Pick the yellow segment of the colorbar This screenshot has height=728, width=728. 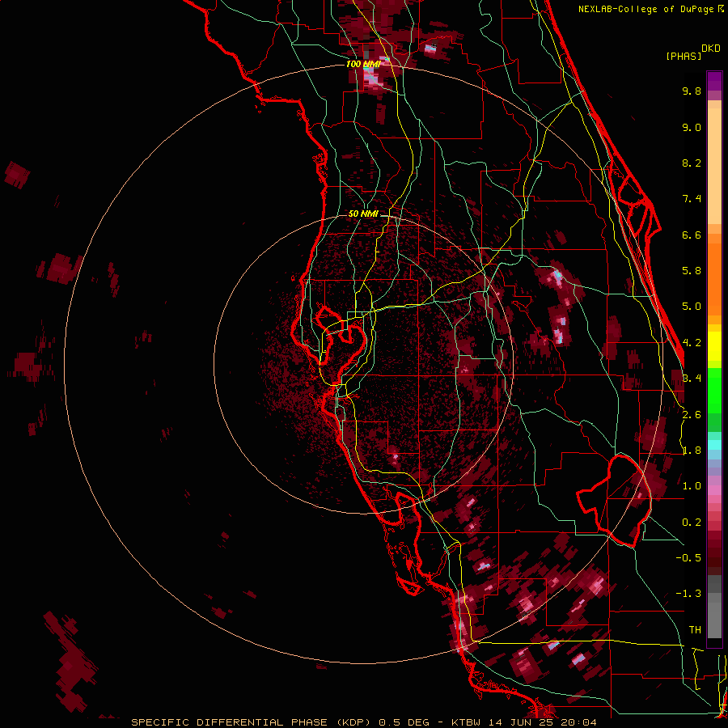(x=714, y=346)
